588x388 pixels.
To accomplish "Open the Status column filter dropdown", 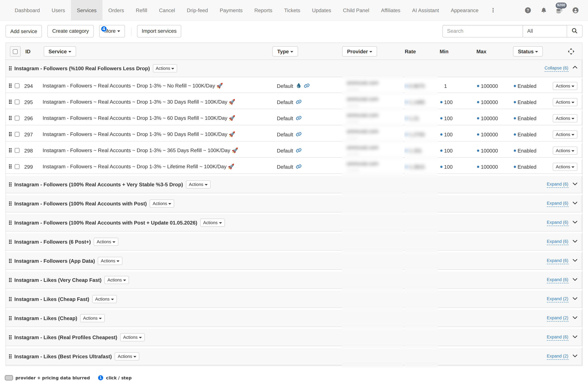I will point(528,51).
